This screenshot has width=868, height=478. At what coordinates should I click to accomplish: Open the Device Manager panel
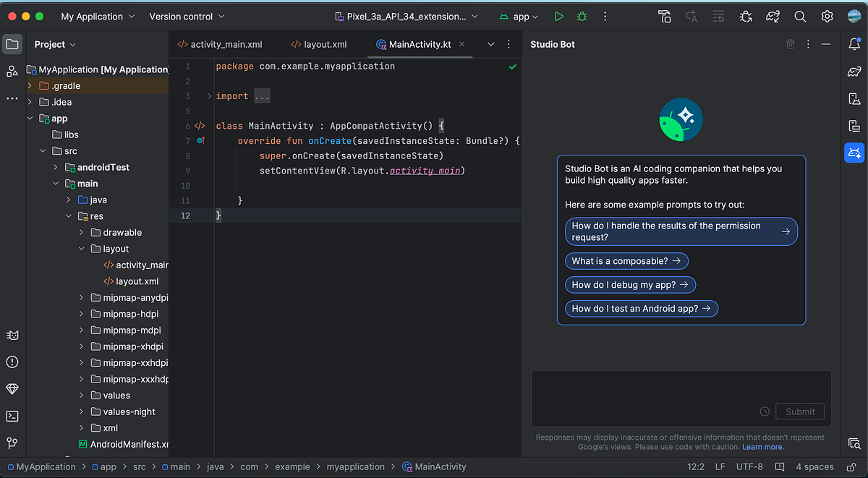coord(854,98)
